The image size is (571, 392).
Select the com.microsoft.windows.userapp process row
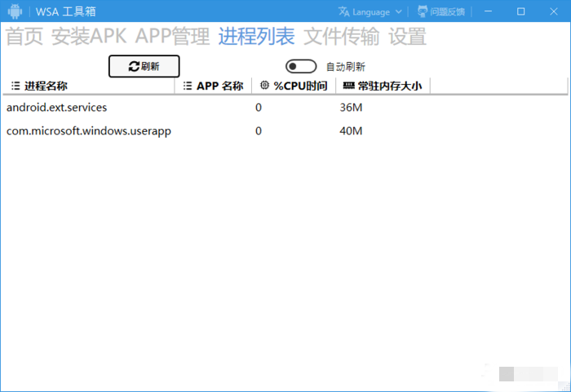pos(88,130)
